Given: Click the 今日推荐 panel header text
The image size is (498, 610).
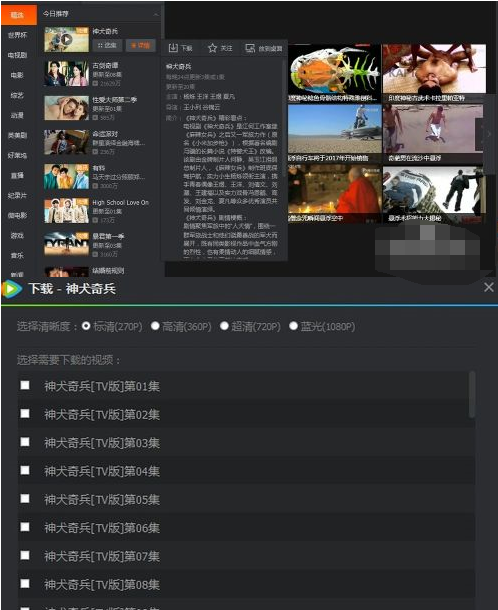Looking at the screenshot, I should (x=56, y=14).
